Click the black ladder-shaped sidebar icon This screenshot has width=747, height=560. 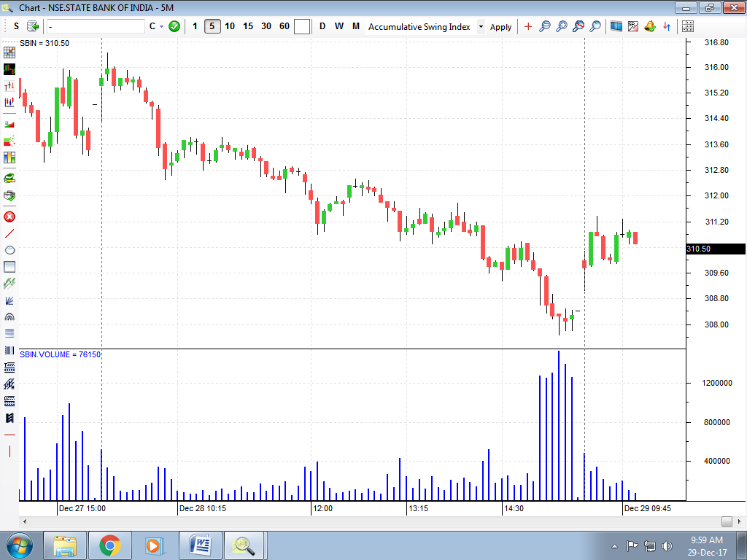tap(9, 418)
